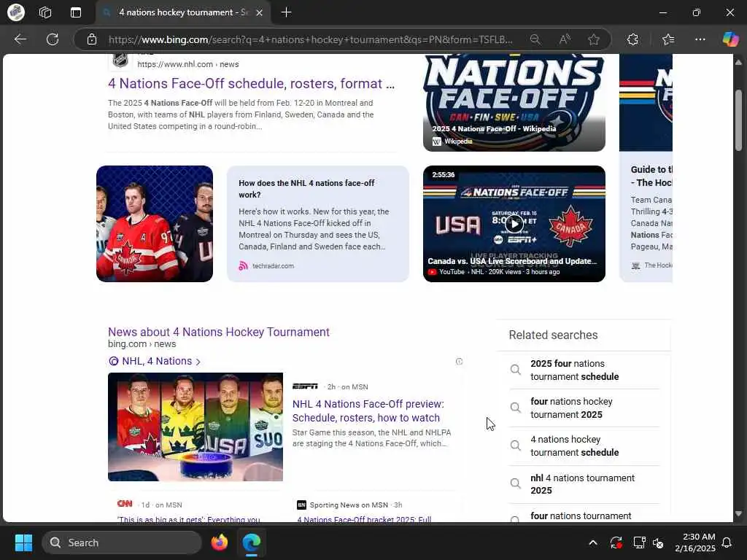Open the ESPN news story image
The width and height of the screenshot is (747, 560).
click(196, 427)
